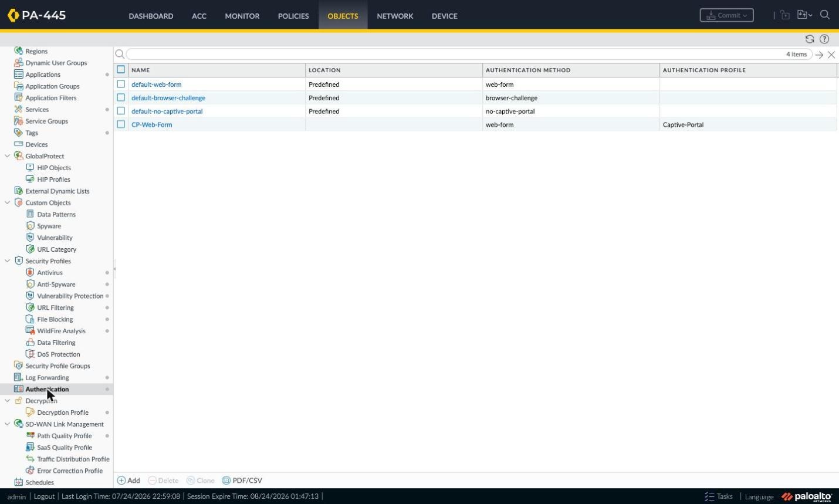Collapse the Decryption tree node
Image resolution: width=839 pixels, height=504 pixels.
7,401
